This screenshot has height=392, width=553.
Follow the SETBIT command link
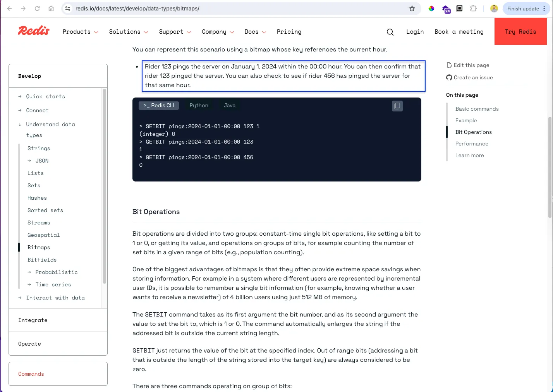tap(156, 315)
